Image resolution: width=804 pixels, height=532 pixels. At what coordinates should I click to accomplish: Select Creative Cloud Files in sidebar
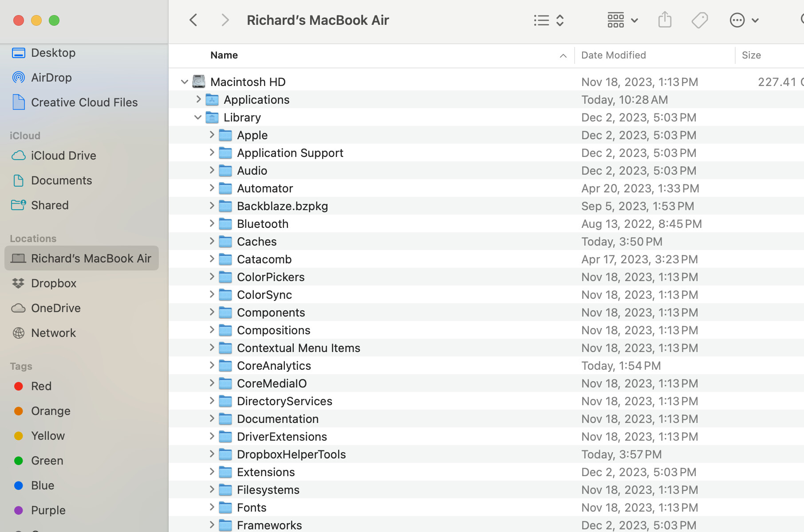pos(84,102)
